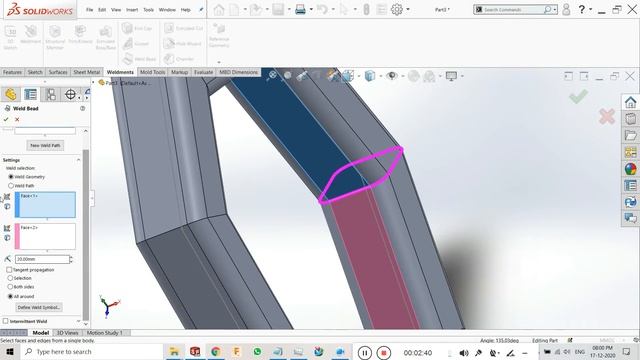Expand the Part3 tree node in viewport
The height and width of the screenshot is (360, 640).
click(x=93, y=83)
